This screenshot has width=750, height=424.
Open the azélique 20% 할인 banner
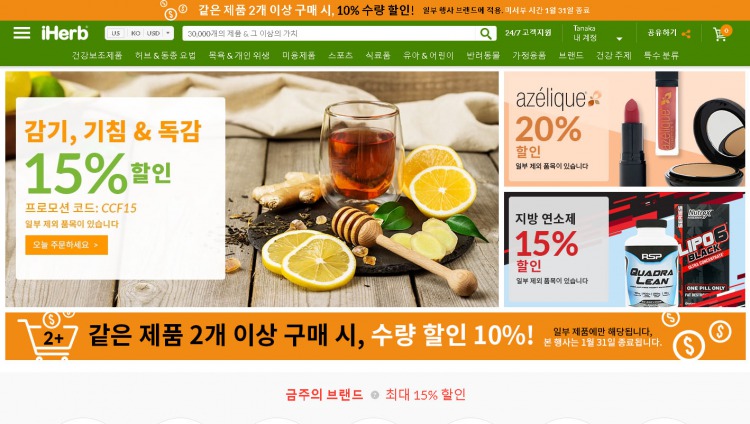point(624,129)
